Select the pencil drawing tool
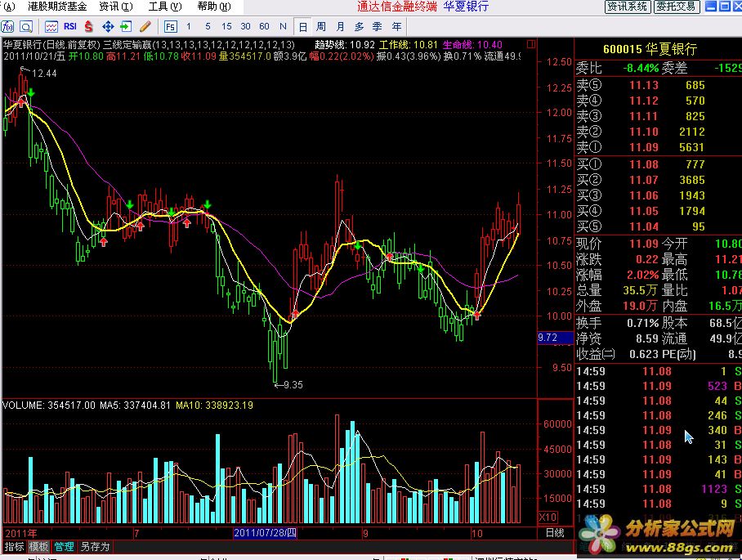Screen dimensions: 742x560 click(x=145, y=26)
